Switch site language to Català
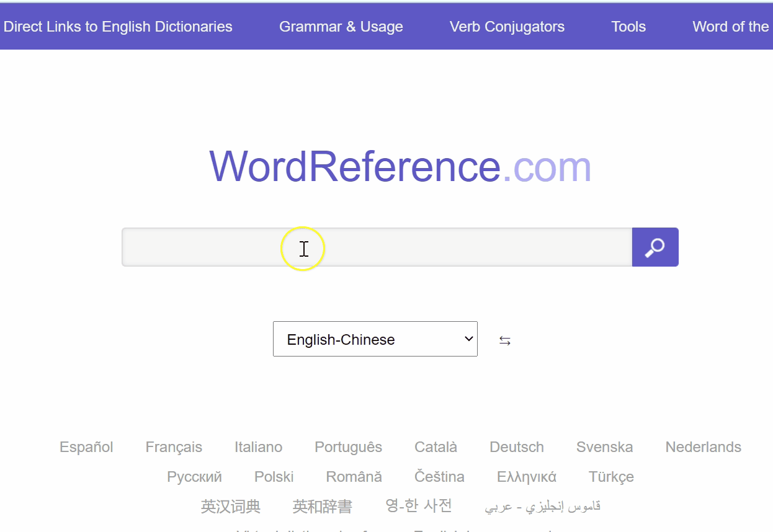 click(436, 447)
